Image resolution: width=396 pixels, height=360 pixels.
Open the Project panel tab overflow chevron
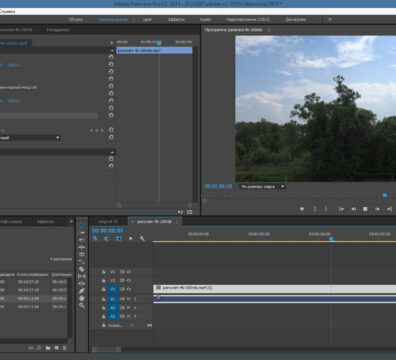[x=71, y=221]
